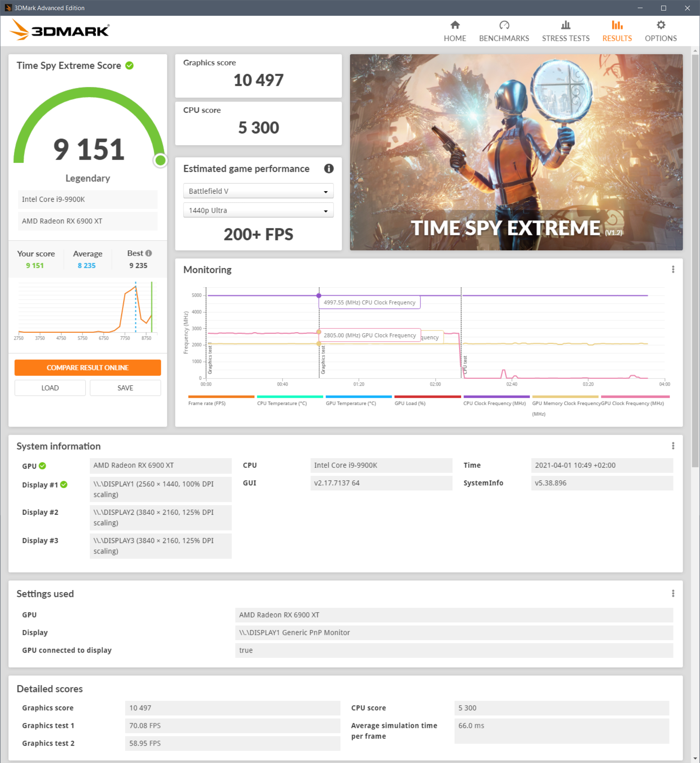
Task: Click the Graphics test 2 value 58.95 FPS
Action: (232, 744)
